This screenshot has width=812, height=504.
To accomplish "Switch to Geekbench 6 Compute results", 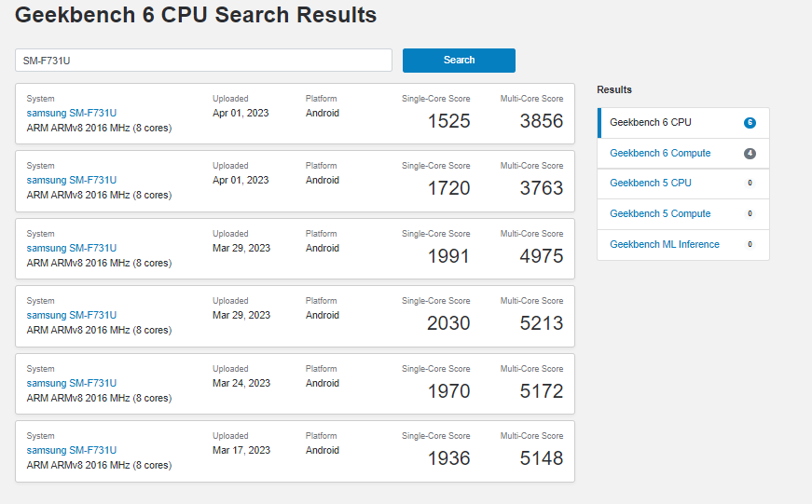I will [660, 153].
